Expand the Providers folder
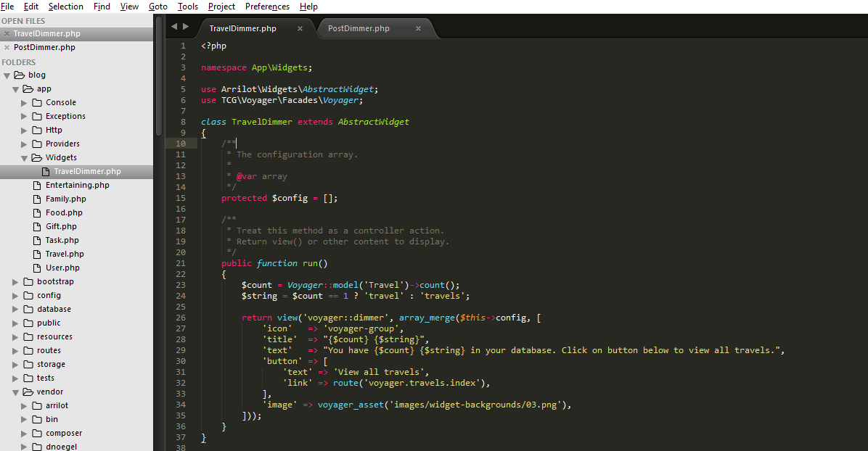The height and width of the screenshot is (451, 868). coord(24,144)
